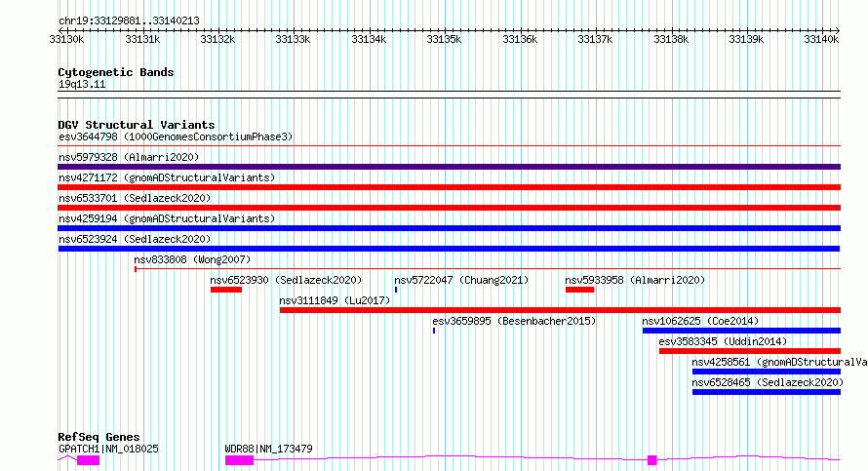Select the blue bar under nsv6528465
Viewport: 868px width, 471px height.
767,392
